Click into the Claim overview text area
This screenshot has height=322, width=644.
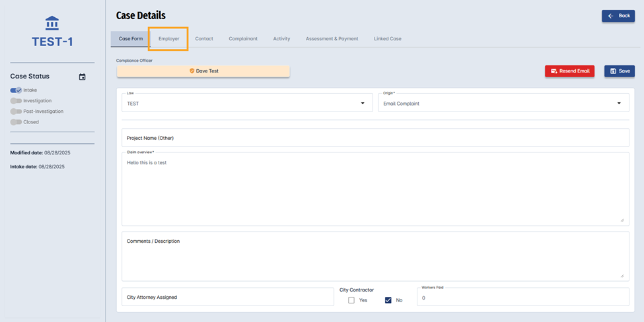pos(375,189)
